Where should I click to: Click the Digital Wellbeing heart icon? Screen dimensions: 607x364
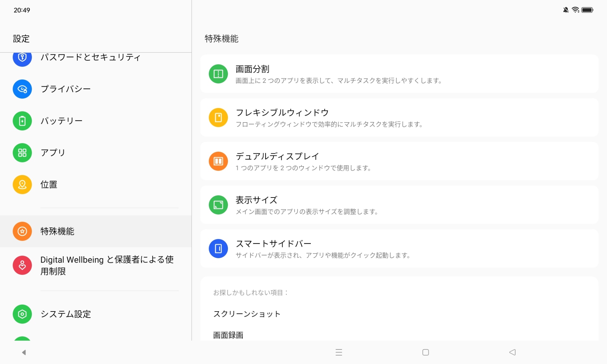pos(22,265)
